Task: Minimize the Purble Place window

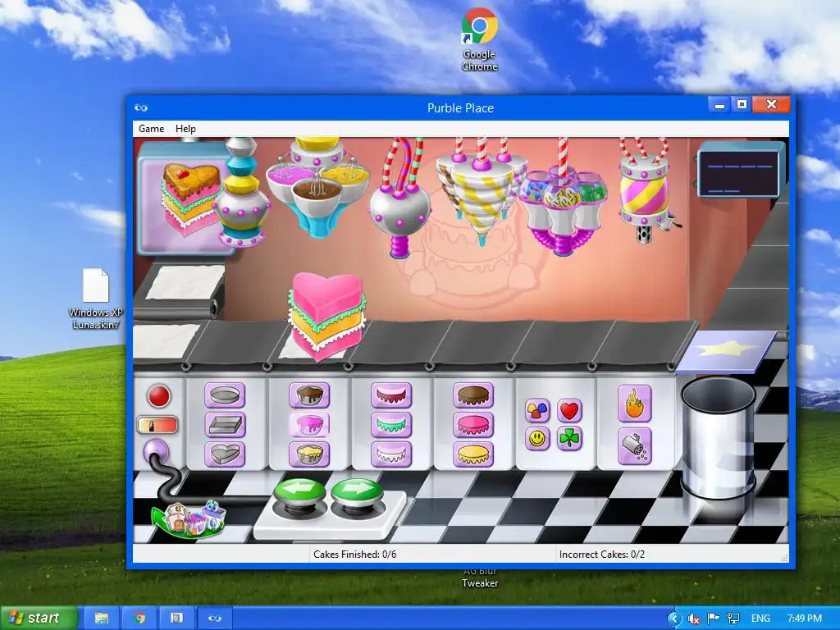Action: coord(719,104)
